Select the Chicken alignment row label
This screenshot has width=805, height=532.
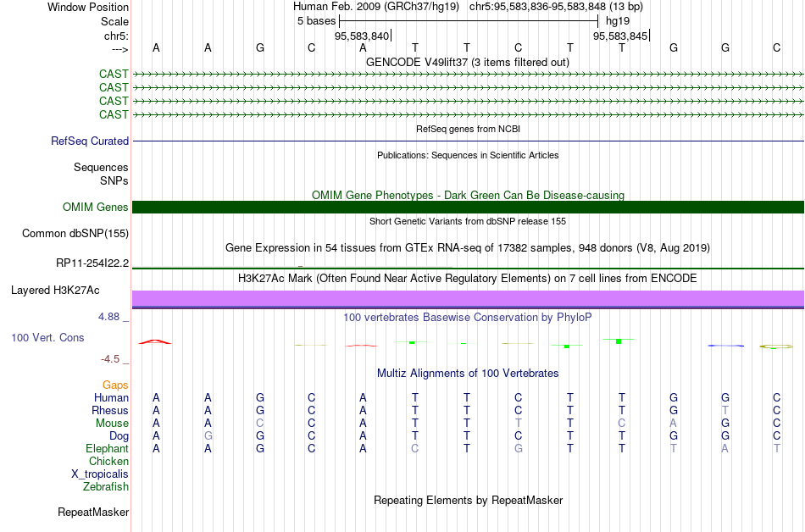coord(108,461)
